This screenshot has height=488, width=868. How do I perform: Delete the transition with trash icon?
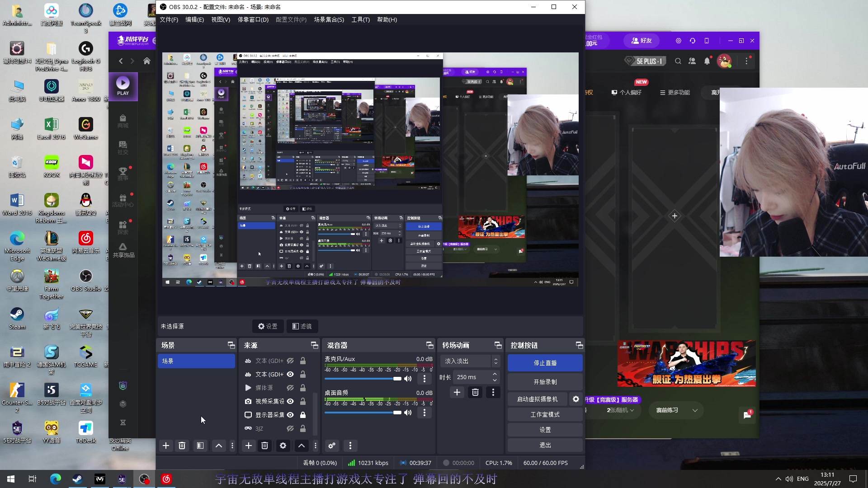(x=475, y=392)
